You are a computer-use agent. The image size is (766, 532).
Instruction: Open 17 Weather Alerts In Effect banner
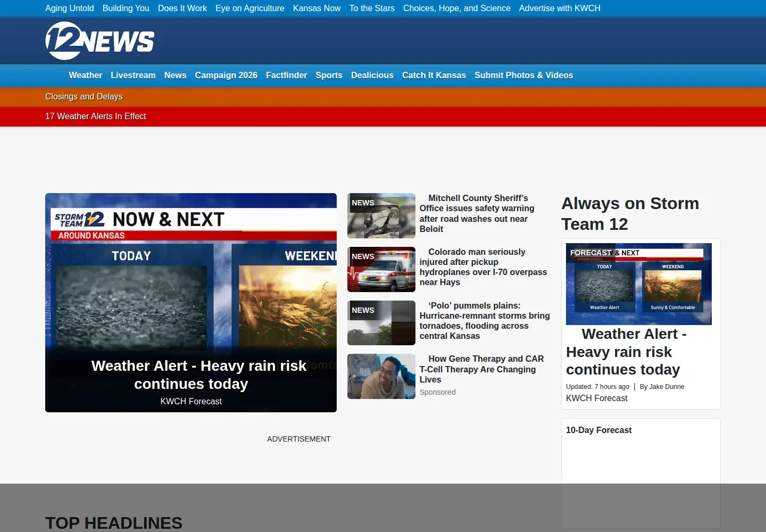tap(96, 117)
